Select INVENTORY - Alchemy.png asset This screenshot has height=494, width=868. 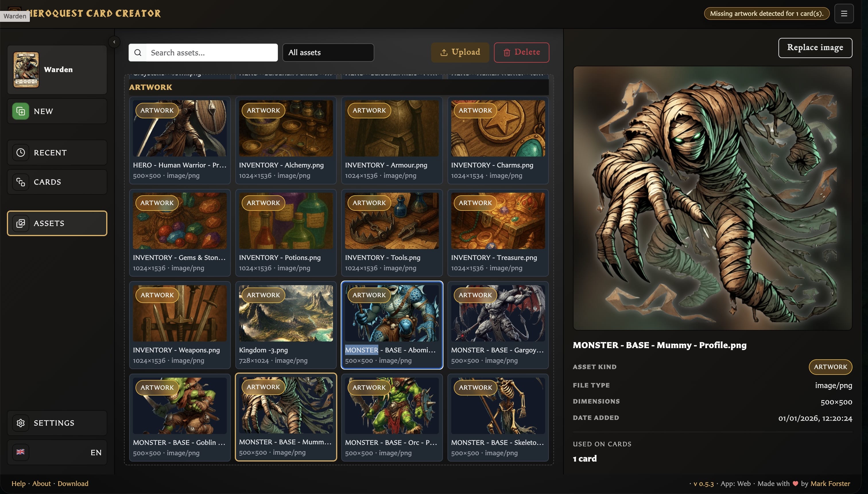click(286, 140)
